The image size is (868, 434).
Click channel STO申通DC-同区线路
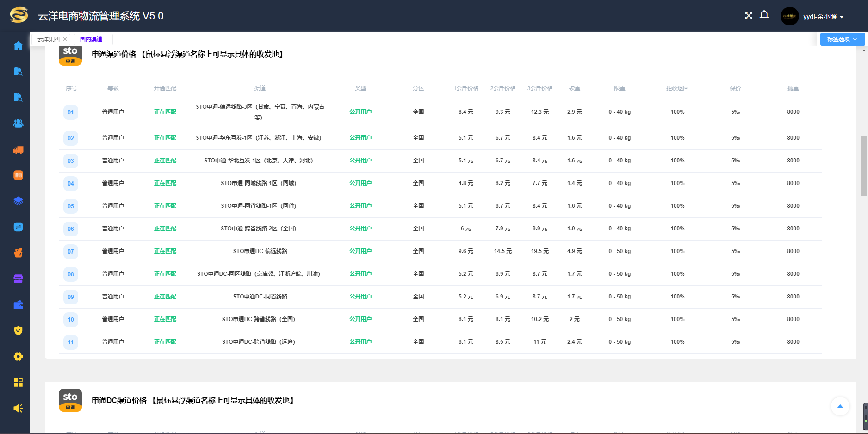coord(259,274)
